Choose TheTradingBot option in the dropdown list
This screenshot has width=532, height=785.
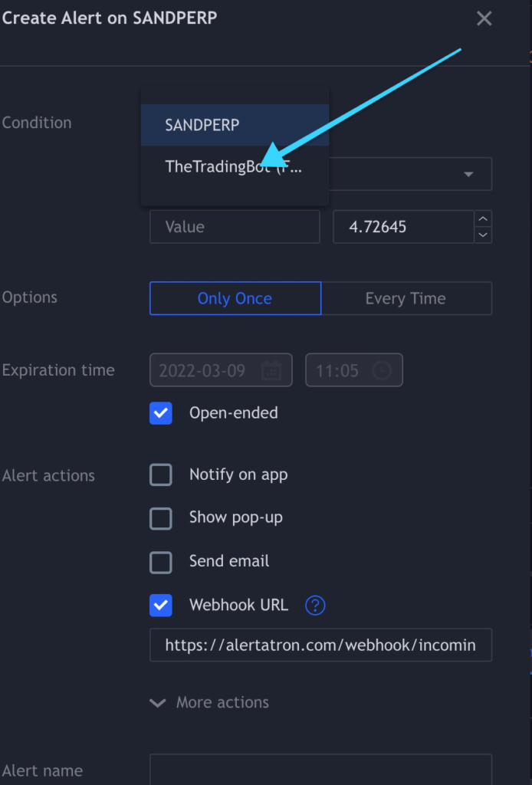tap(235, 166)
